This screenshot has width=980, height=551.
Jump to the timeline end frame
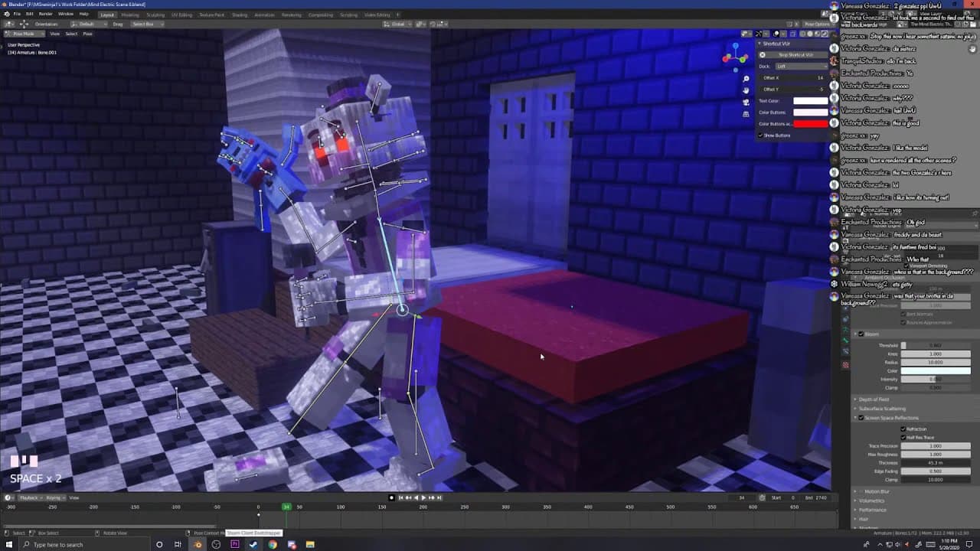point(439,497)
